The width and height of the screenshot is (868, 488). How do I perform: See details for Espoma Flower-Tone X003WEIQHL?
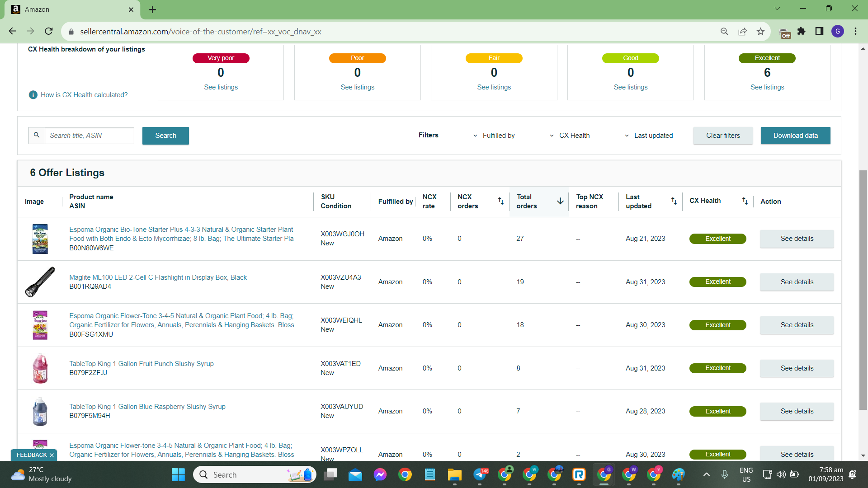(x=797, y=325)
